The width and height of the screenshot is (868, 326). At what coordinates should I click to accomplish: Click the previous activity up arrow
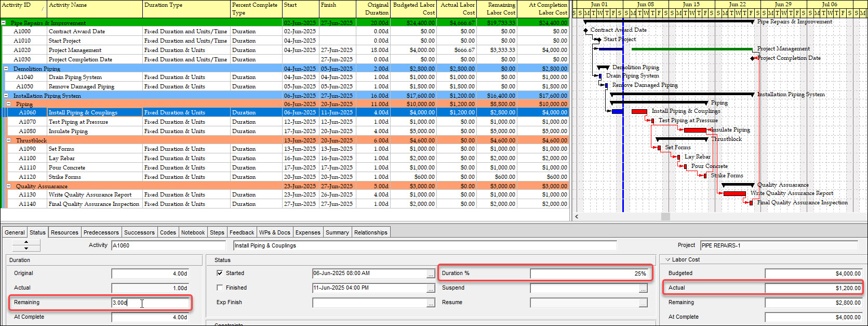pyautogui.click(x=26, y=242)
